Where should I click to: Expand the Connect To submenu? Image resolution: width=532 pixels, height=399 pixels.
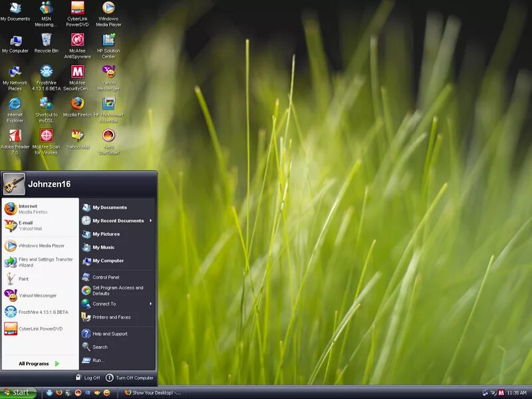pos(118,304)
